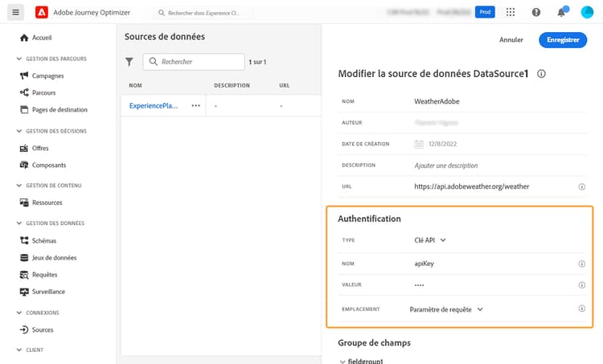Click the Prod environment badge

coord(485,12)
